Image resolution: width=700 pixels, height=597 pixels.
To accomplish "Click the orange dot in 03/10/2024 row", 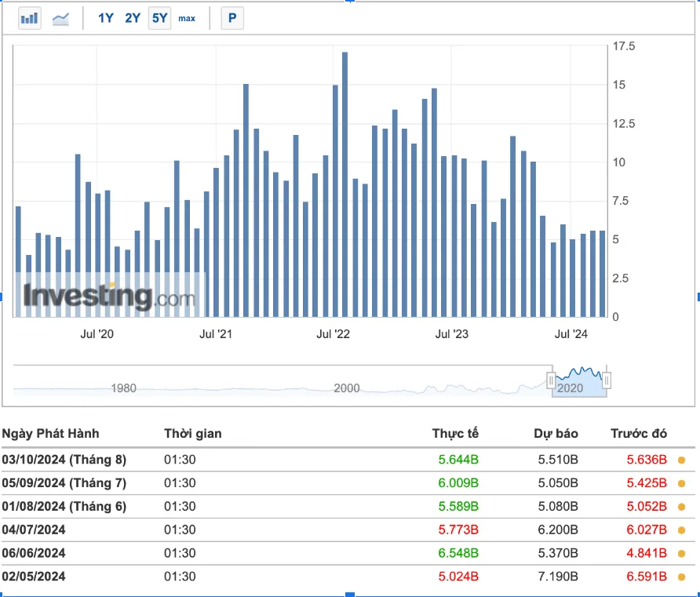I will [x=681, y=460].
